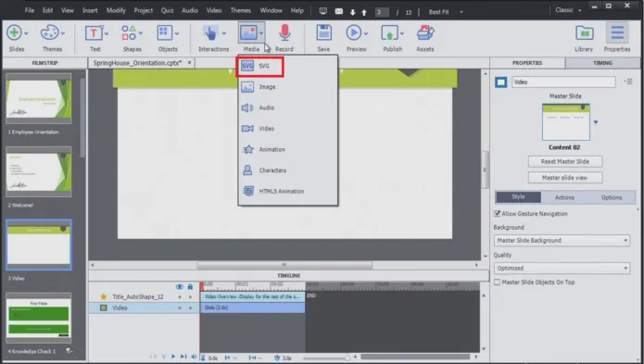The height and width of the screenshot is (364, 644).
Task: Click the timeline play button
Action: point(173,358)
